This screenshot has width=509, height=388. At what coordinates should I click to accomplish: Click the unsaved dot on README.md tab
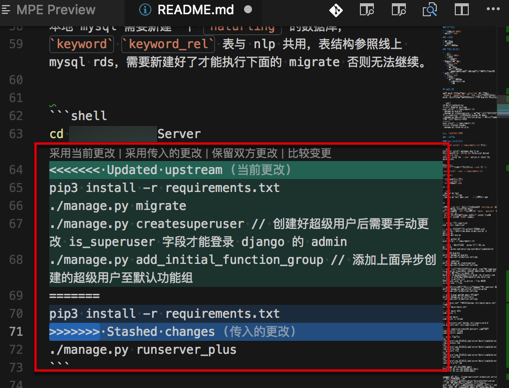(248, 10)
